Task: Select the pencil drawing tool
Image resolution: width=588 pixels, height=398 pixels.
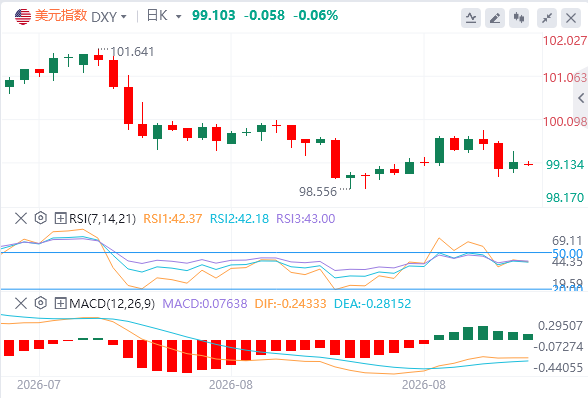Action: (495, 18)
